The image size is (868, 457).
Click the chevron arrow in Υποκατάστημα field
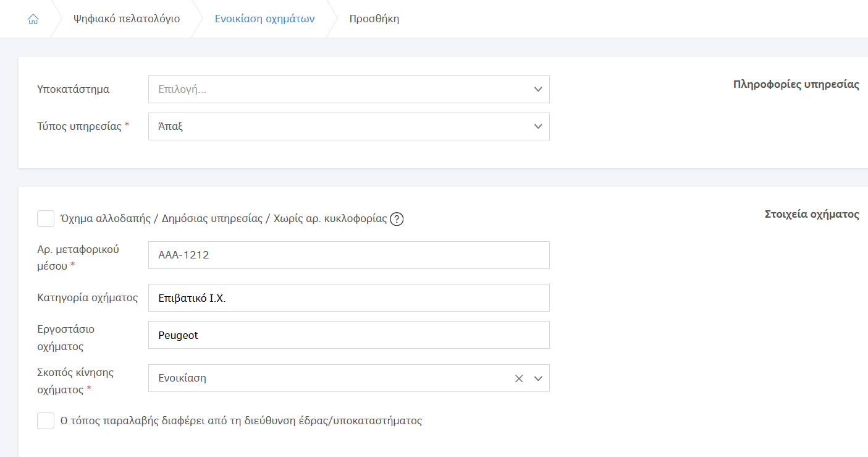tap(537, 90)
